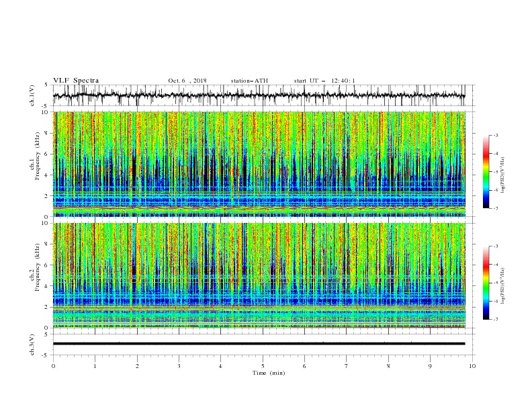Click the '0' tick on the time axis
The height and width of the screenshot is (411, 532).
(53, 366)
